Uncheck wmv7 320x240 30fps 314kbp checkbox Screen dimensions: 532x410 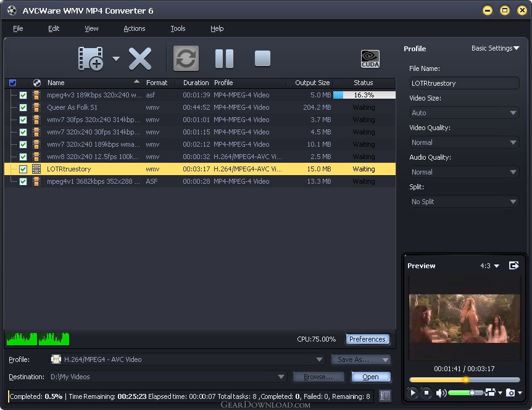pos(23,132)
